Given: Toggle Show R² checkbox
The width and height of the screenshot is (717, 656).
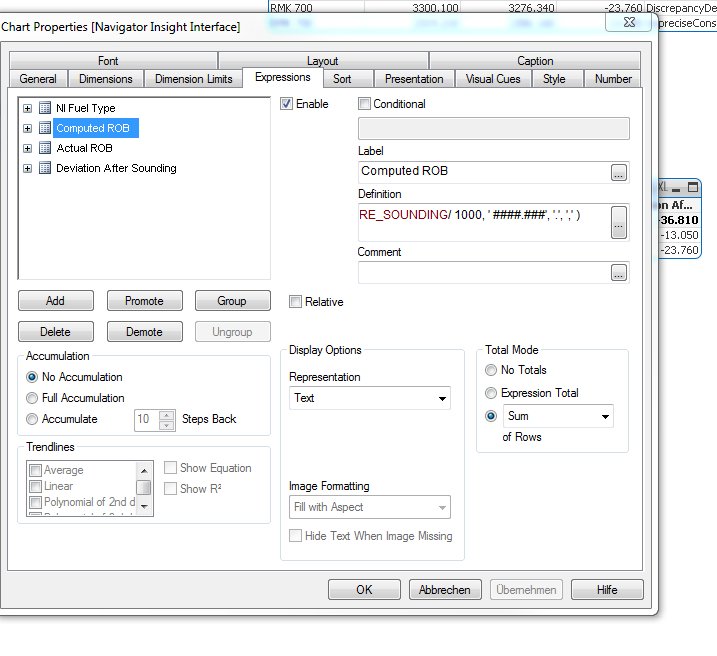Looking at the screenshot, I should (171, 489).
